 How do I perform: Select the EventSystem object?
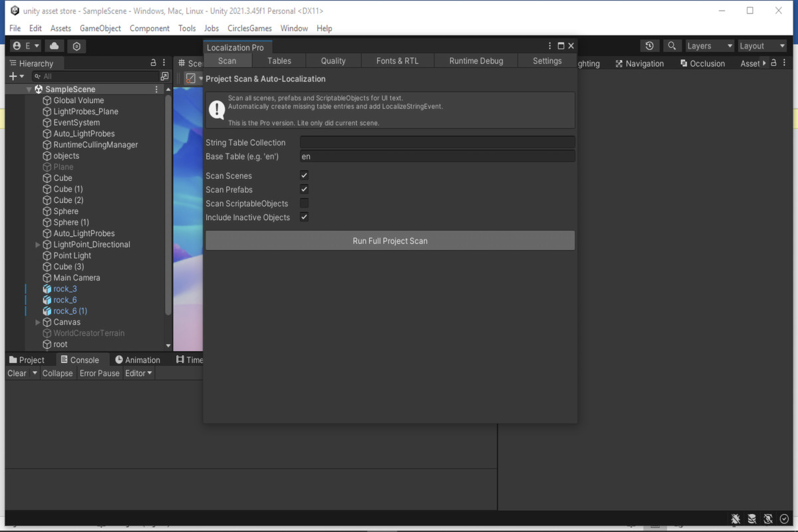pyautogui.click(x=76, y=123)
